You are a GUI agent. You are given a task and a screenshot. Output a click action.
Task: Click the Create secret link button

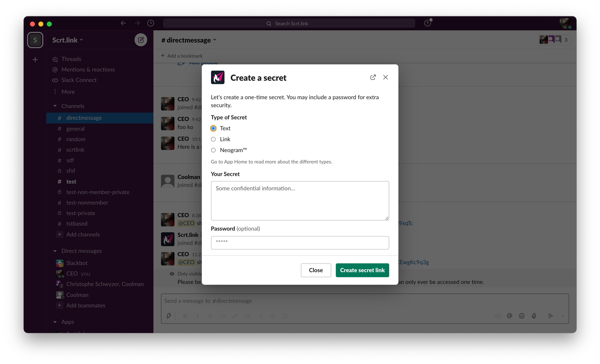coord(362,270)
